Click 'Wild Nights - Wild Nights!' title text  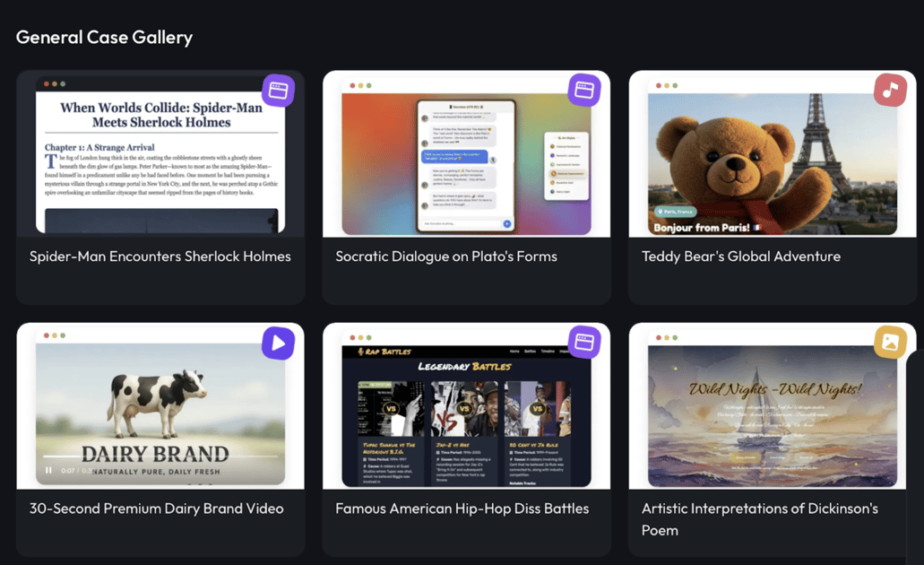click(775, 388)
